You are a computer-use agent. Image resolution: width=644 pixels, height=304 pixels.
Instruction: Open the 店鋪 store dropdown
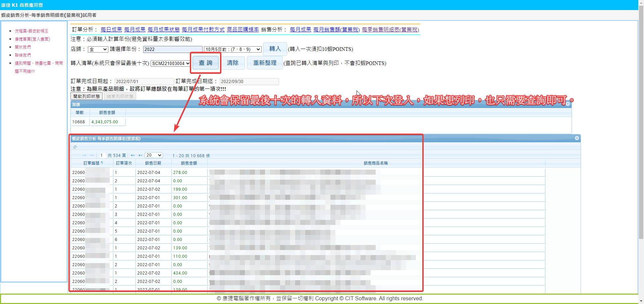[98, 50]
